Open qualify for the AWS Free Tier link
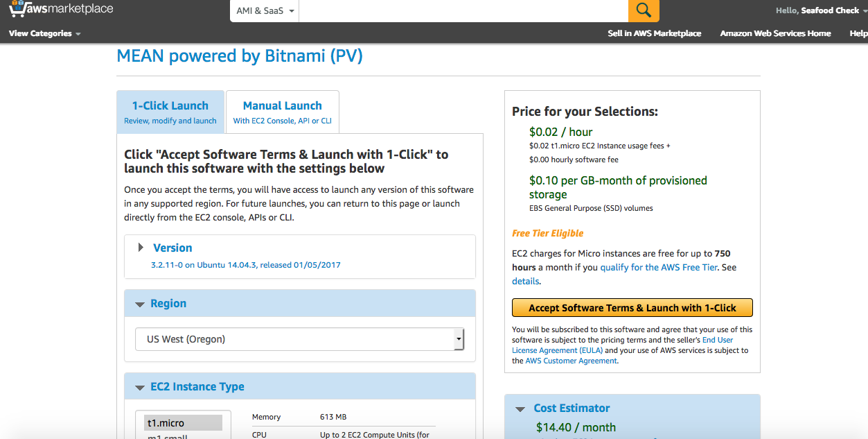 [x=659, y=267]
